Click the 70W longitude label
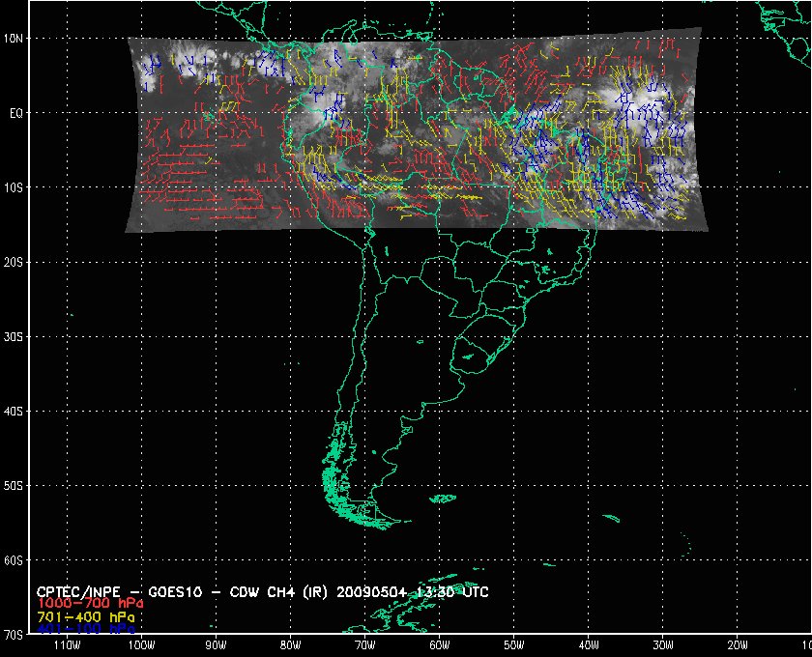The width and height of the screenshot is (812, 657). click(x=365, y=645)
